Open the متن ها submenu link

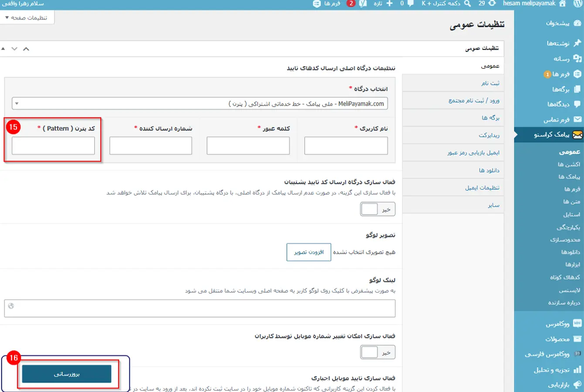[x=571, y=202]
